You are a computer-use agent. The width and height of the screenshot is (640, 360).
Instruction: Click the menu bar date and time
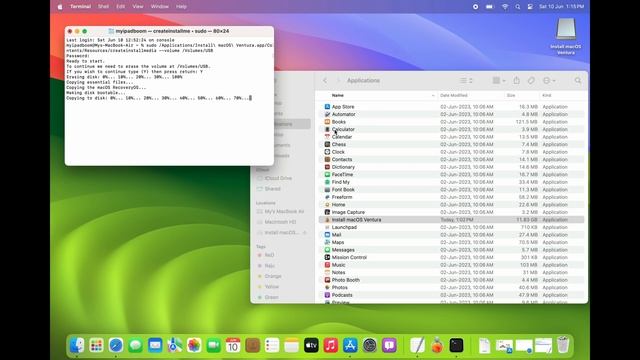point(562,7)
